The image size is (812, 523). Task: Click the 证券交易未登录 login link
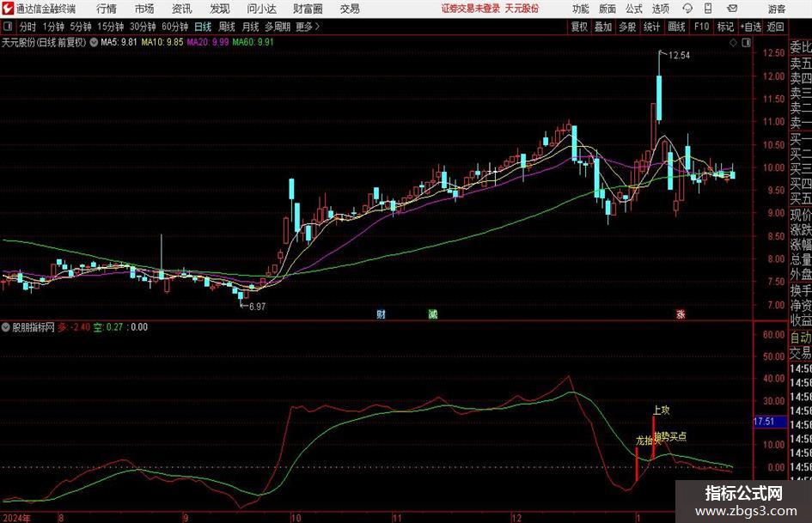tap(471, 9)
